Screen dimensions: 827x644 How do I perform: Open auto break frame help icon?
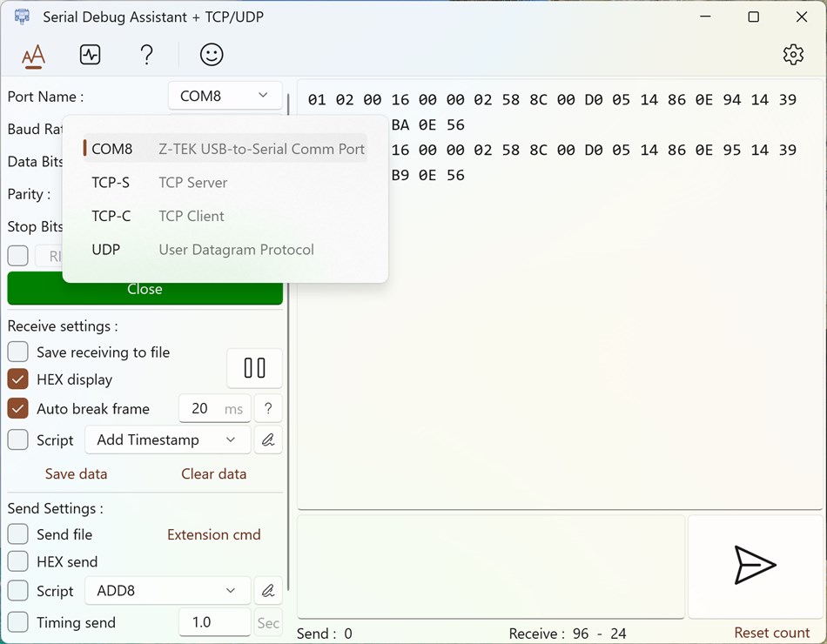click(x=268, y=408)
